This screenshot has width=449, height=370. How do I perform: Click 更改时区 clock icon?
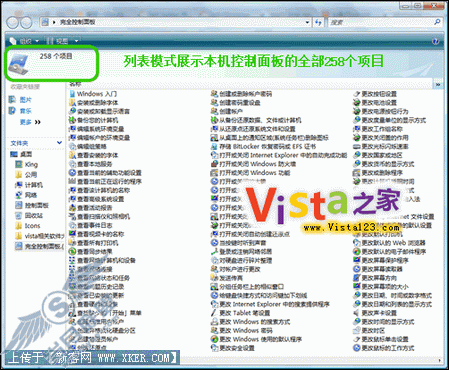(x=357, y=331)
